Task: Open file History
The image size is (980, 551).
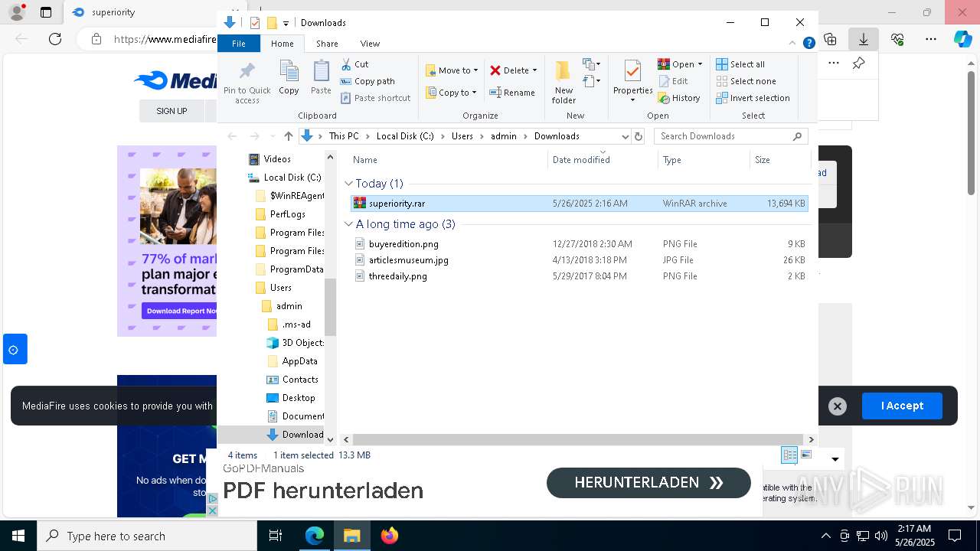Action: pos(679,98)
